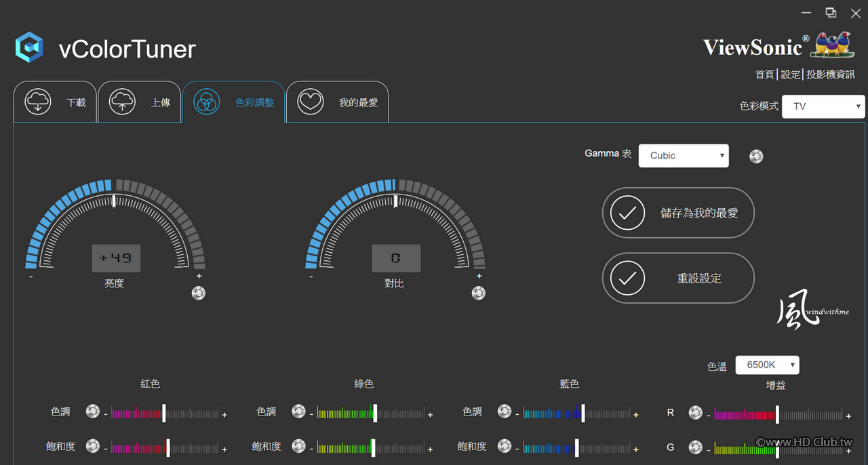This screenshot has width=868, height=465.
Task: Click the reset knob beside Gamma dropdown
Action: [x=756, y=156]
